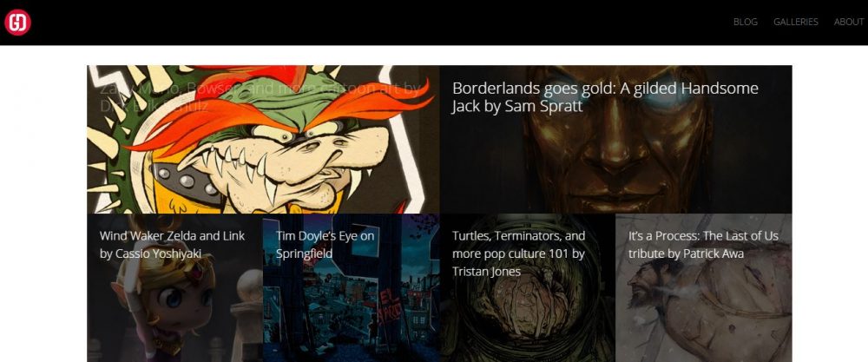Open the BLOG page
The height and width of the screenshot is (362, 868).
[745, 23]
